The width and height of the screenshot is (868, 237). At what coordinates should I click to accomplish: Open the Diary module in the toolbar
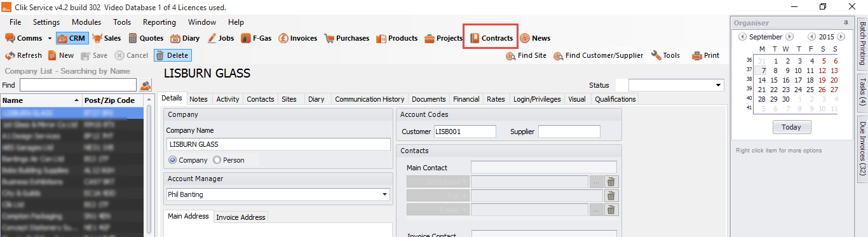(186, 38)
